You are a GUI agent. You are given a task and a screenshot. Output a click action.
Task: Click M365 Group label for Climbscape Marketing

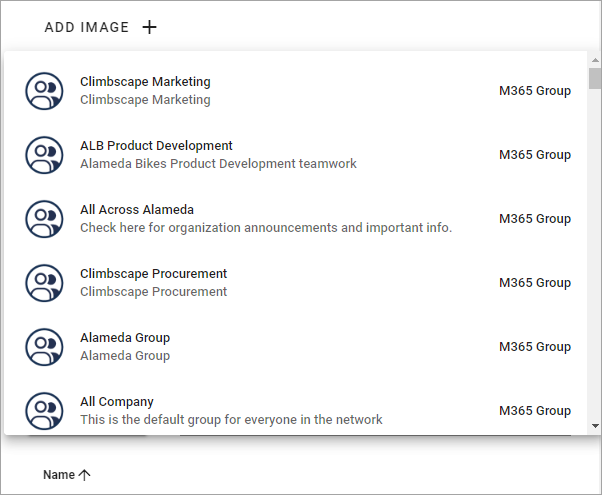click(x=535, y=91)
